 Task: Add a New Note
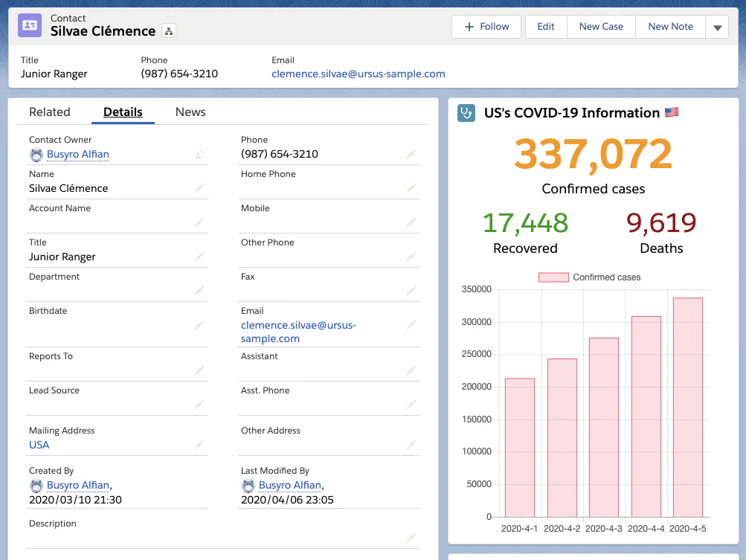[x=670, y=27]
